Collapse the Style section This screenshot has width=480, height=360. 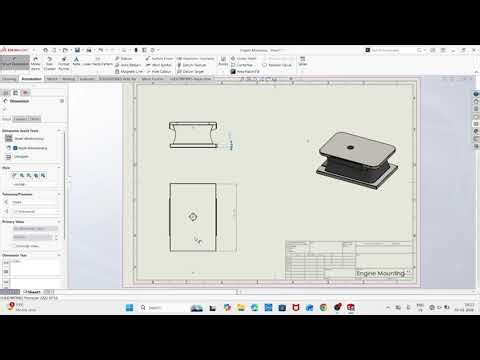(x=59, y=168)
